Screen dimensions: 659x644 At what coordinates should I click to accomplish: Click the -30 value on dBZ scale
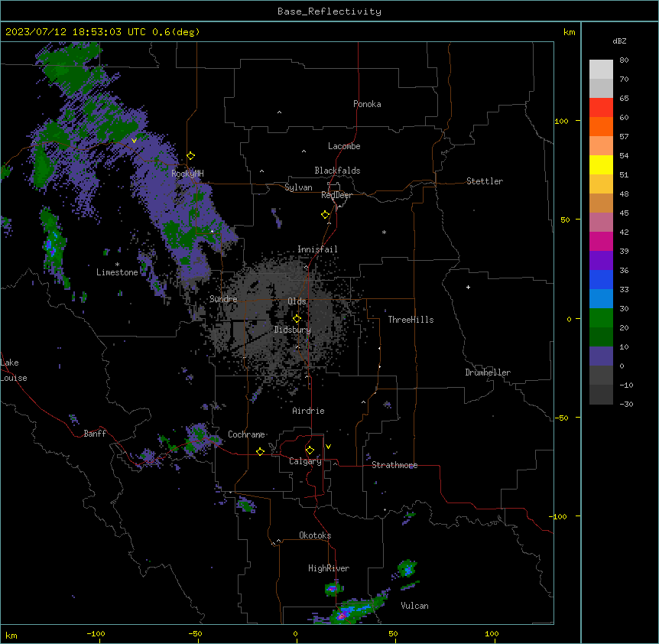click(626, 404)
